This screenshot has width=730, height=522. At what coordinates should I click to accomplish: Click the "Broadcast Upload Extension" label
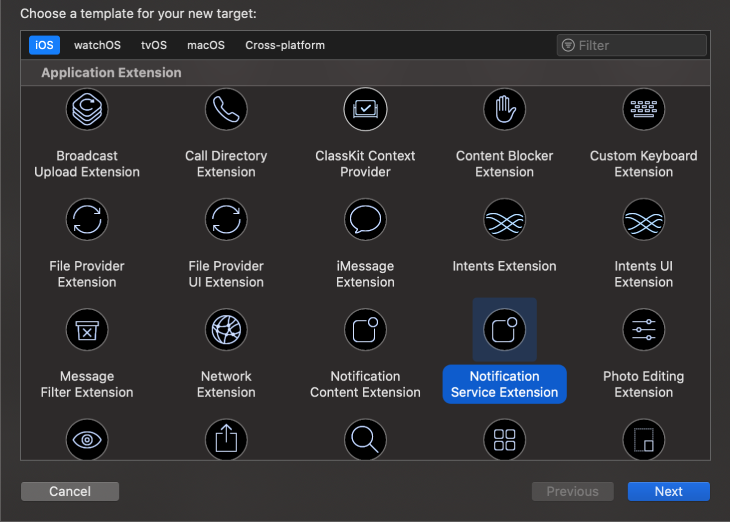pyautogui.click(x=87, y=164)
